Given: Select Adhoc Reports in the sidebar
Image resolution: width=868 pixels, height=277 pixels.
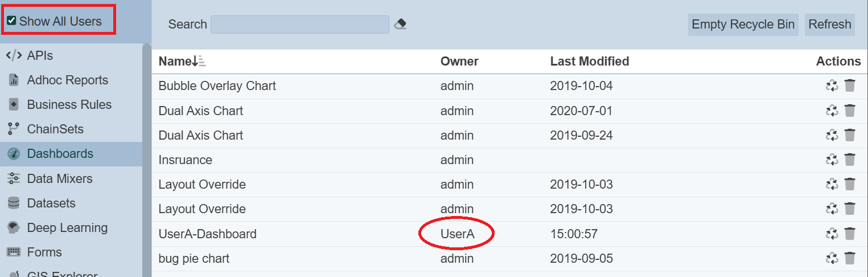Looking at the screenshot, I should pos(67,80).
